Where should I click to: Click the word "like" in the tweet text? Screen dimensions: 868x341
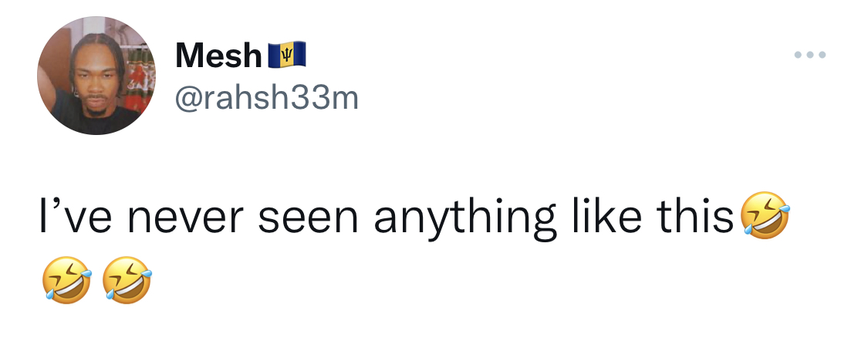click(x=606, y=215)
